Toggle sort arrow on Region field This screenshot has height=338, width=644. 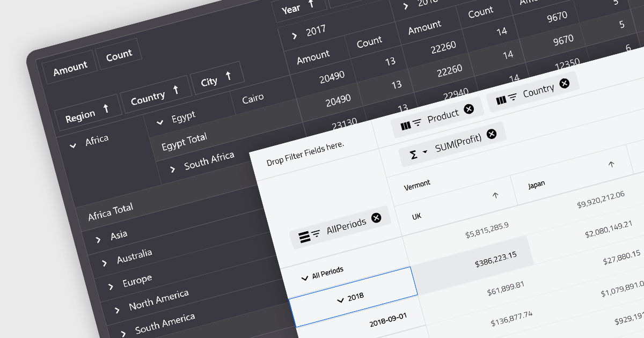pos(106,108)
